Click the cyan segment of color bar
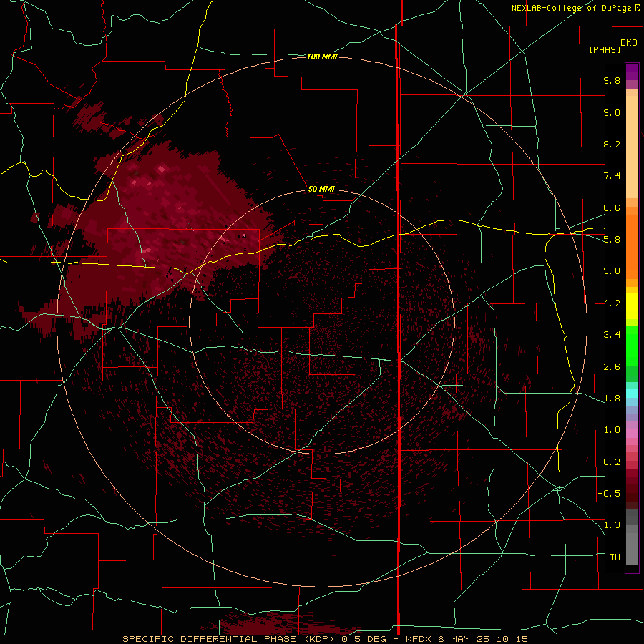644x644 pixels. (x=632, y=394)
